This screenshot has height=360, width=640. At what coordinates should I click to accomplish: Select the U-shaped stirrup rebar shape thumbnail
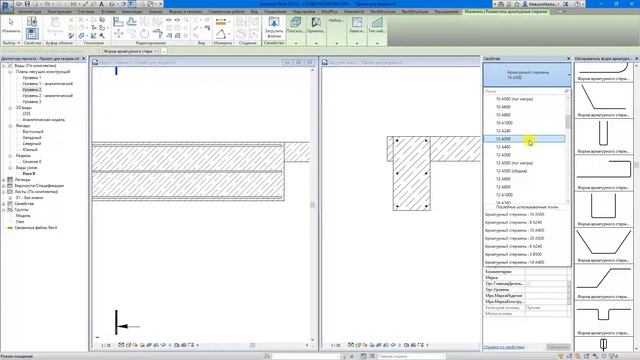pos(604,137)
